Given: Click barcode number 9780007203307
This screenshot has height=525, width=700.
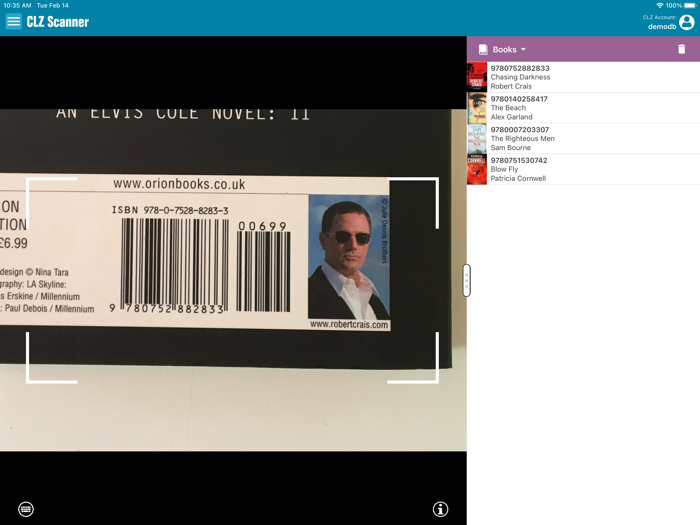Looking at the screenshot, I should 520,130.
